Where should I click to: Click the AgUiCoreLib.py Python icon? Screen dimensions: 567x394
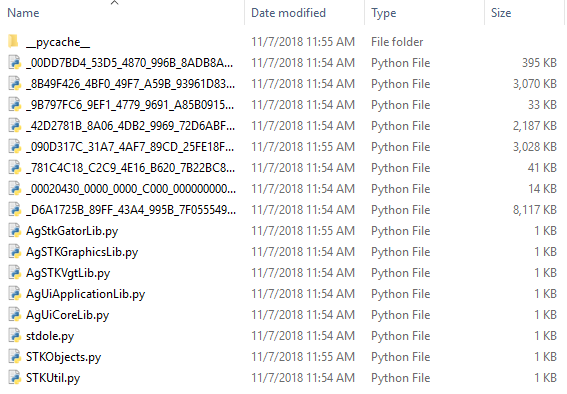click(x=14, y=314)
